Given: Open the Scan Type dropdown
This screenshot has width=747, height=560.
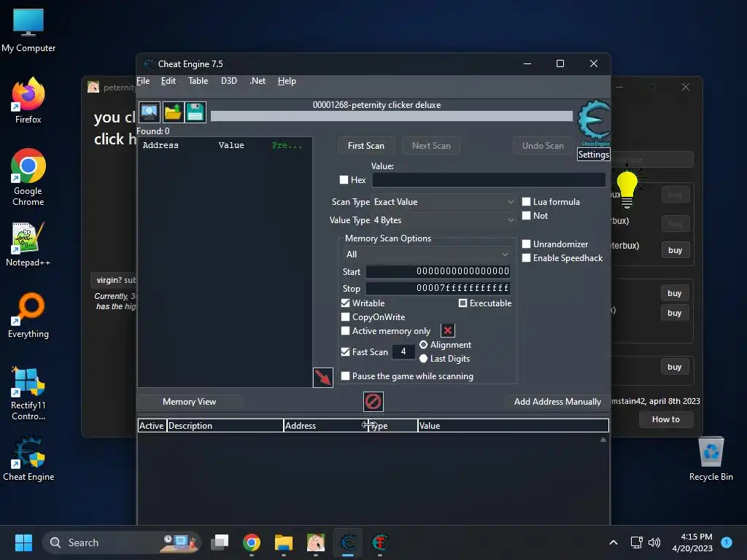Looking at the screenshot, I should [x=444, y=202].
